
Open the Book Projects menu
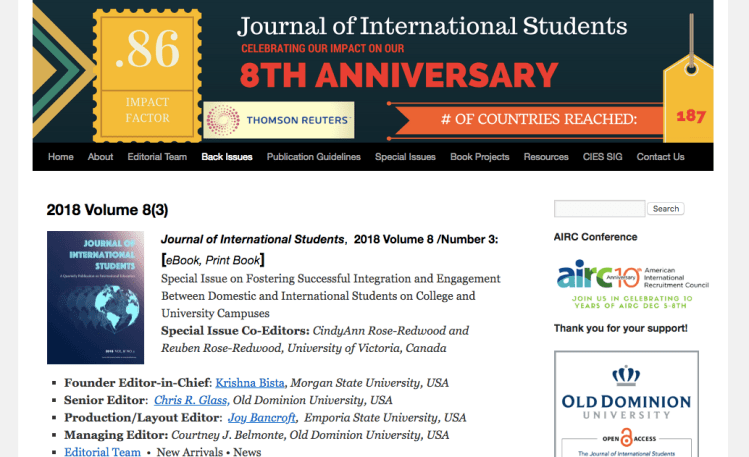click(480, 157)
